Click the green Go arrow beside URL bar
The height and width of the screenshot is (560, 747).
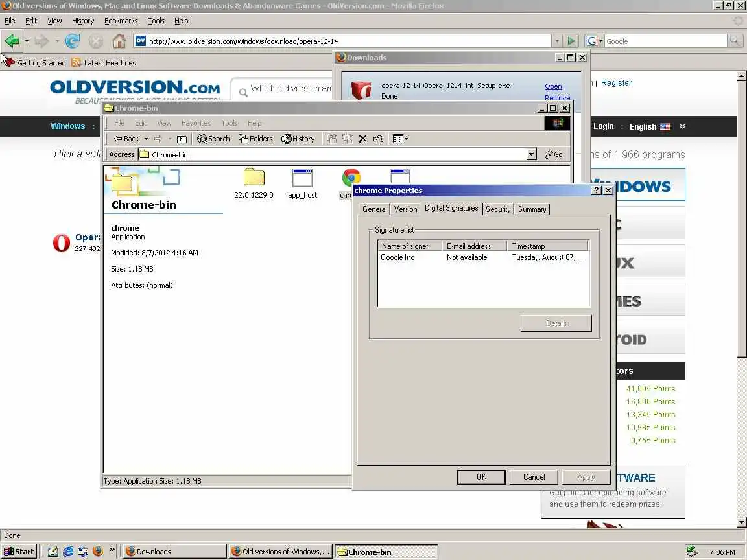571,41
